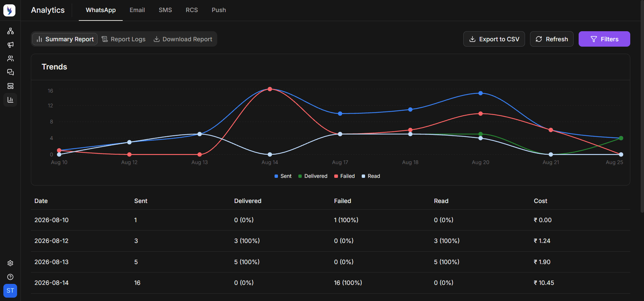Toggle the Sent series in legend

[x=283, y=176]
